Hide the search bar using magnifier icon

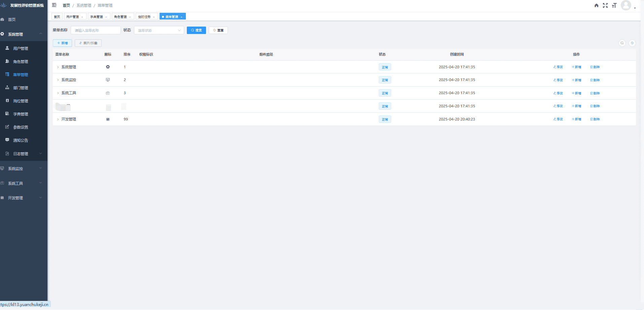(x=622, y=43)
